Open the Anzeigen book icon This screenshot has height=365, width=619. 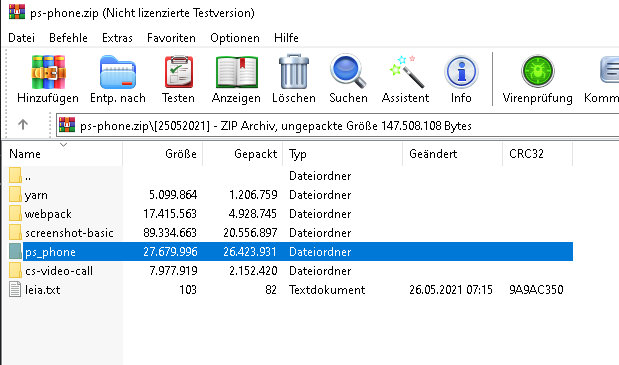pos(236,72)
